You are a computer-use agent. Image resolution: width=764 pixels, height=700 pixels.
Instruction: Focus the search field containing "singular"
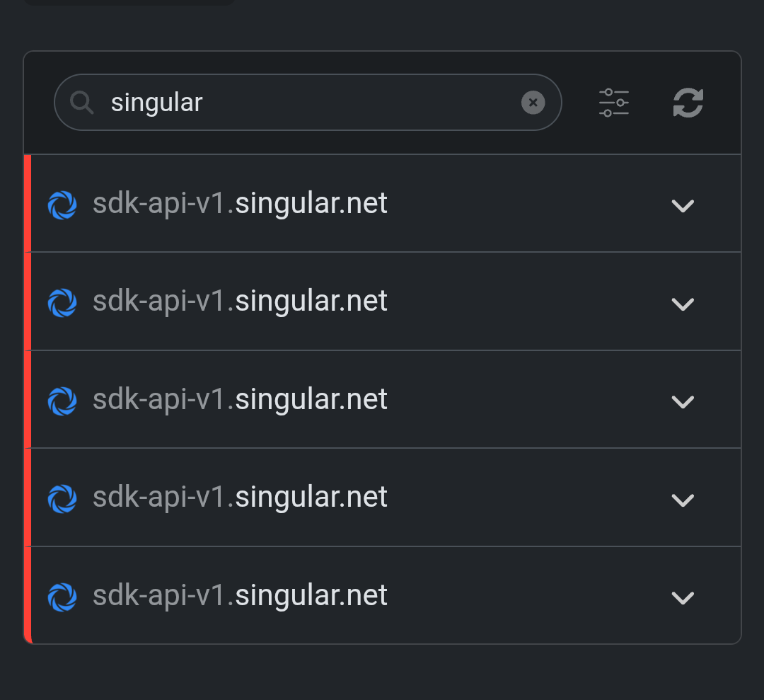pyautogui.click(x=311, y=103)
